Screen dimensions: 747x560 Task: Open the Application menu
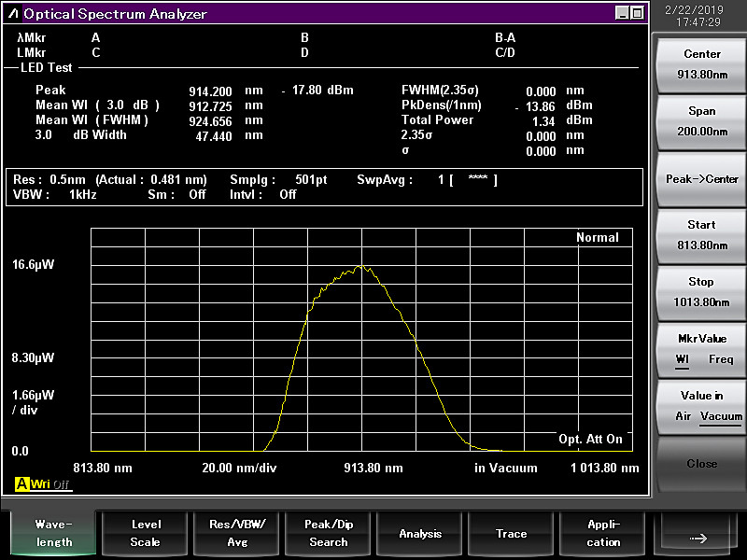coord(603,533)
